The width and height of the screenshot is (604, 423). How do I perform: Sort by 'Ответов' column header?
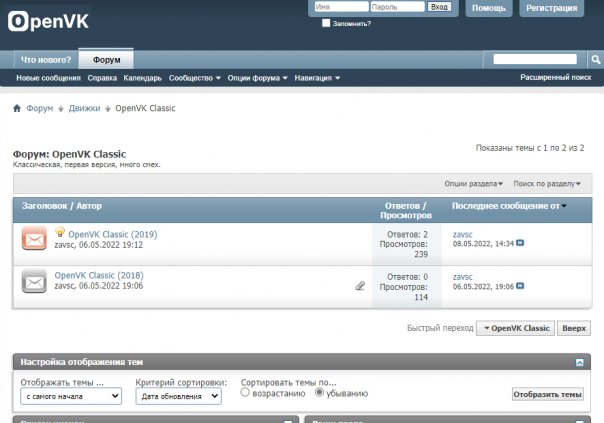coord(402,206)
